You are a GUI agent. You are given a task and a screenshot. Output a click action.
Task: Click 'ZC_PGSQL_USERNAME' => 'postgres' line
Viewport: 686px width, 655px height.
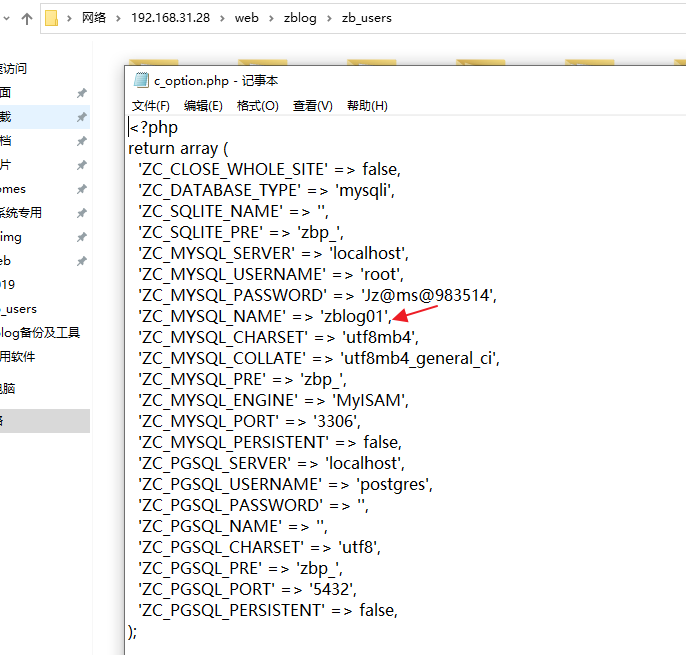pos(286,484)
